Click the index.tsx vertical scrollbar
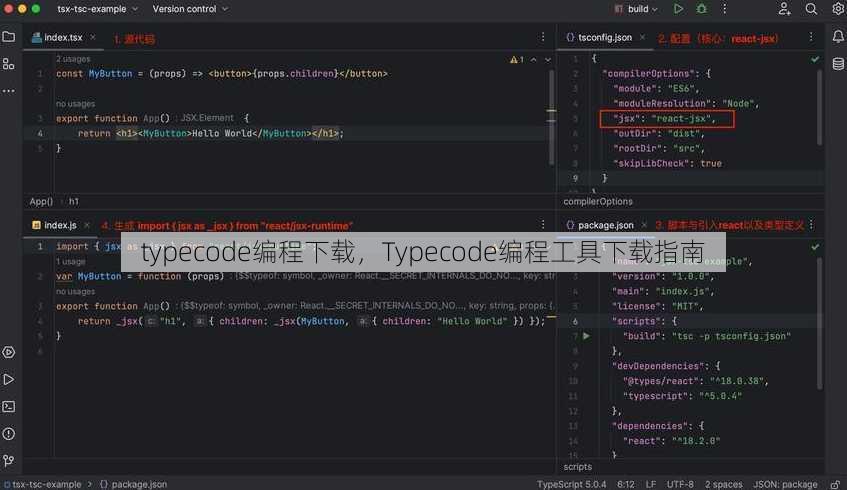Viewport: 847px width, 490px height. tap(551, 119)
